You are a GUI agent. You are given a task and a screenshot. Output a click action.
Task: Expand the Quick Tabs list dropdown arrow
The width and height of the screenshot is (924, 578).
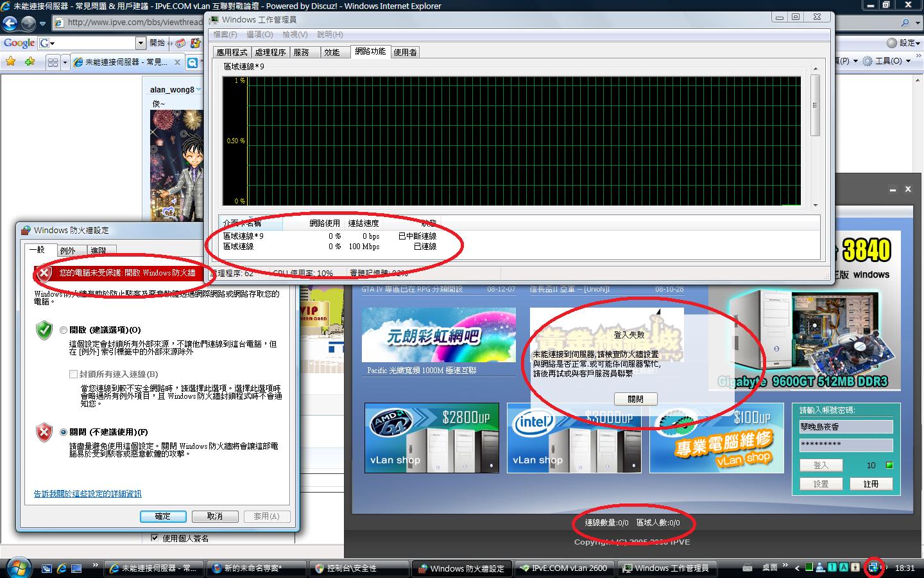tap(64, 62)
